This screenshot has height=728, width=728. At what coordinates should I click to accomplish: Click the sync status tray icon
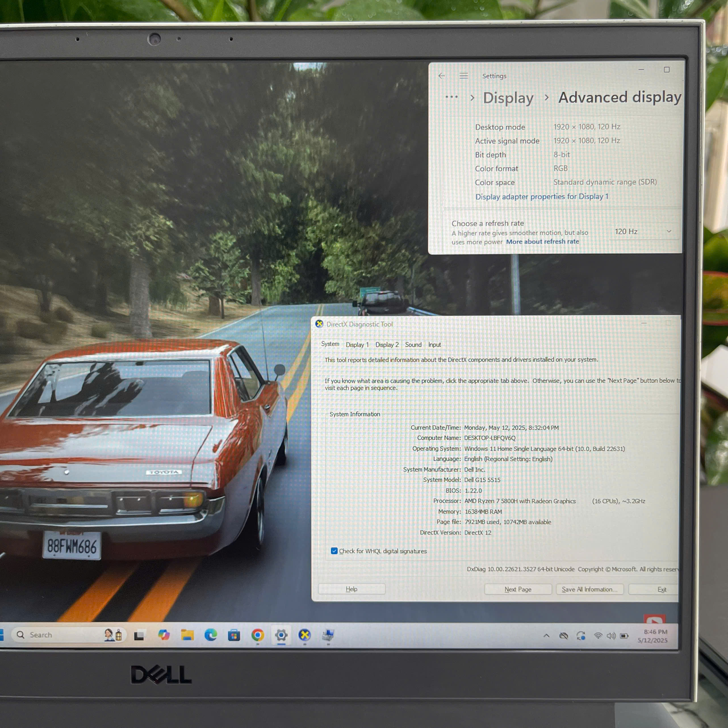pos(581,636)
